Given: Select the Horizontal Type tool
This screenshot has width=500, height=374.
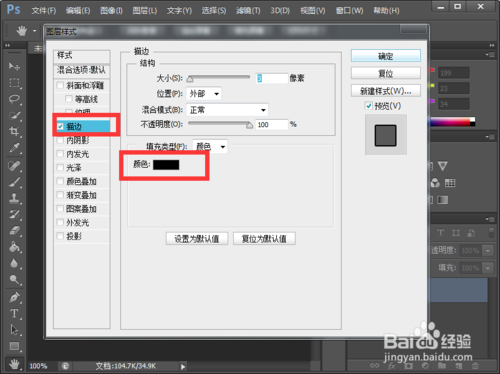Looking at the screenshot, I should coord(14,314).
